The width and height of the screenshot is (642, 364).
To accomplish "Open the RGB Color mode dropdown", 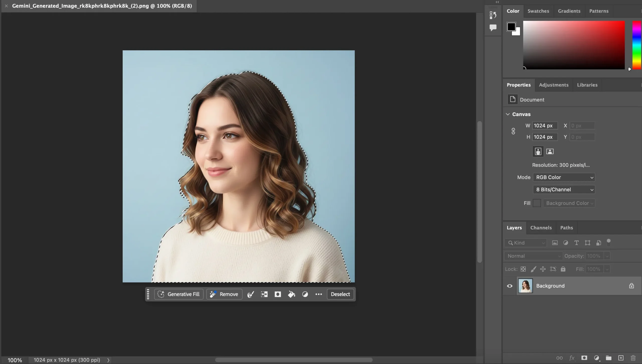I will tap(564, 177).
